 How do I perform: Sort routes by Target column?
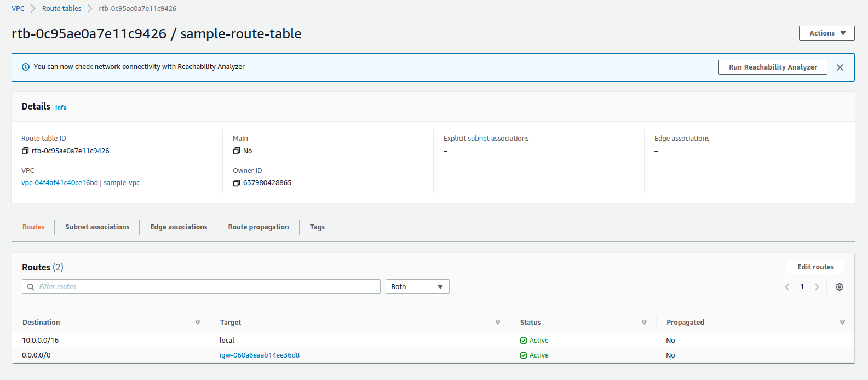coord(498,323)
